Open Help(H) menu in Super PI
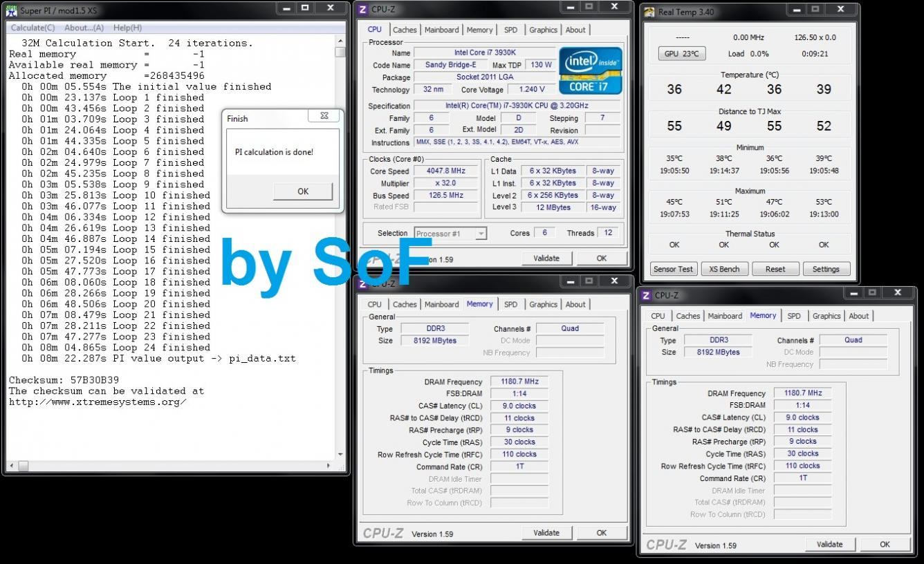The width and height of the screenshot is (924, 564). pyautogui.click(x=127, y=28)
